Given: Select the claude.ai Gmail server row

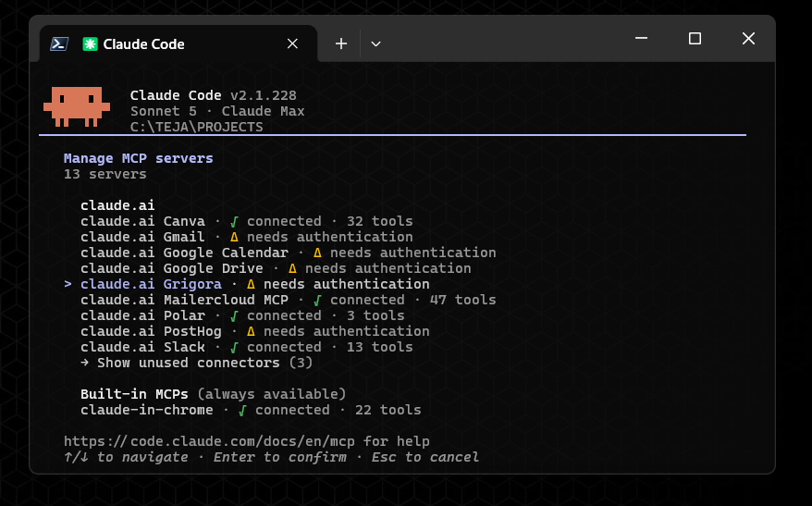Looking at the screenshot, I should (x=247, y=237).
